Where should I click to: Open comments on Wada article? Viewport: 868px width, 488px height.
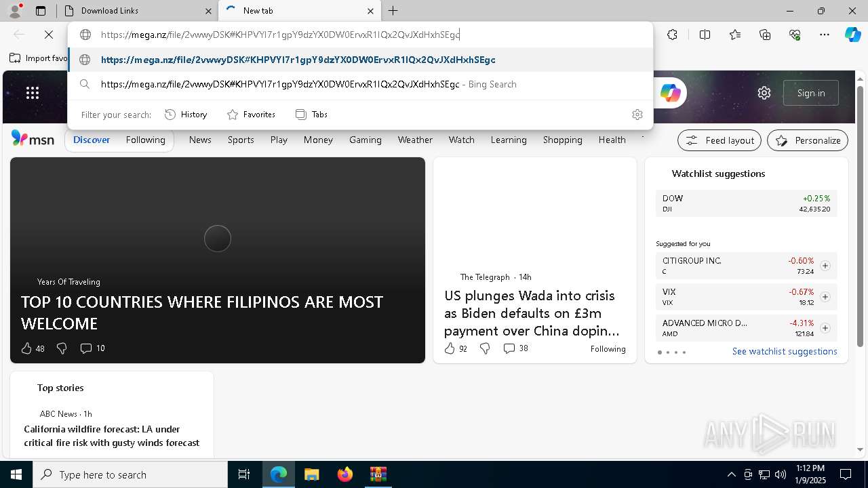(x=515, y=348)
